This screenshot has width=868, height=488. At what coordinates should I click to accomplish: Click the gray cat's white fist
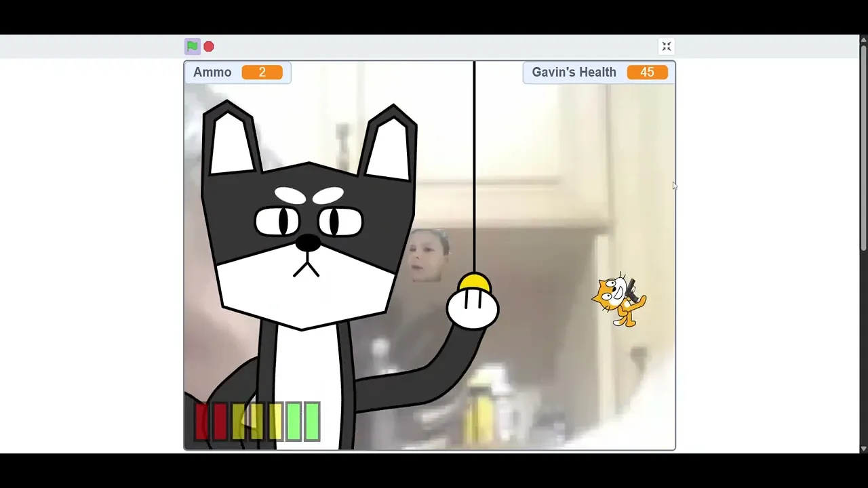point(473,309)
